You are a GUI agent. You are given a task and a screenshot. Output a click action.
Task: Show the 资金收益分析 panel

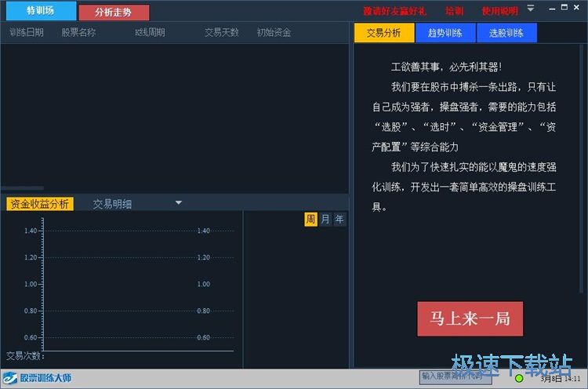click(40, 204)
